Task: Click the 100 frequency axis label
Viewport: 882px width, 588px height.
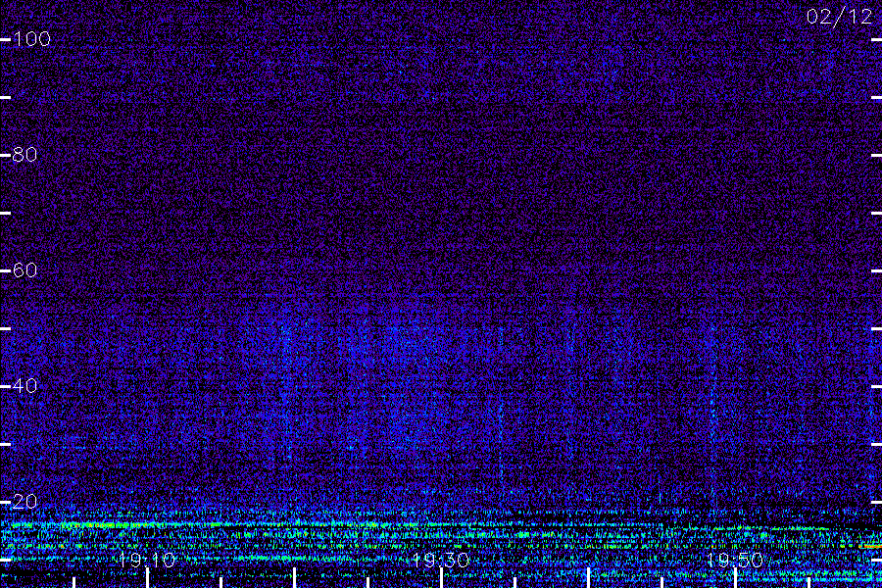Action: (x=31, y=39)
